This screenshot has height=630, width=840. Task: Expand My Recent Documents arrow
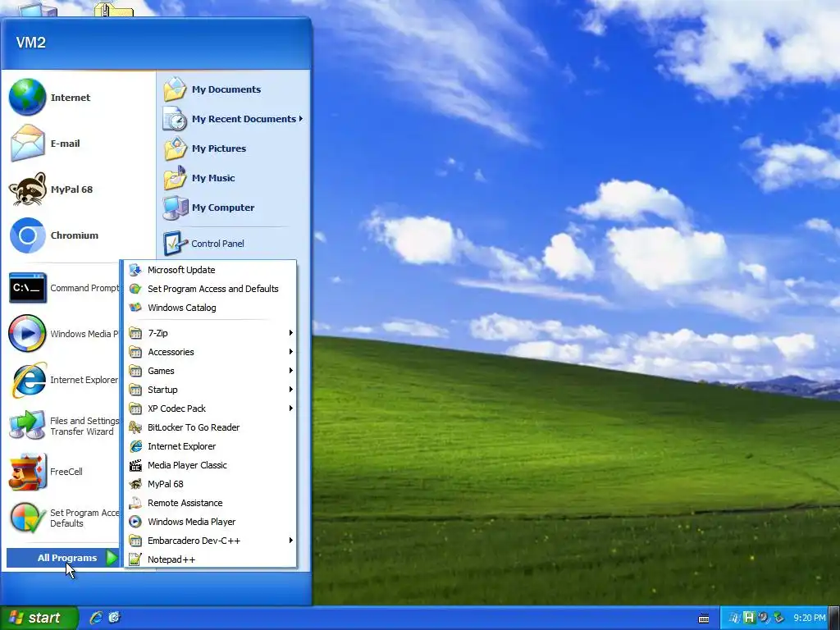point(301,118)
